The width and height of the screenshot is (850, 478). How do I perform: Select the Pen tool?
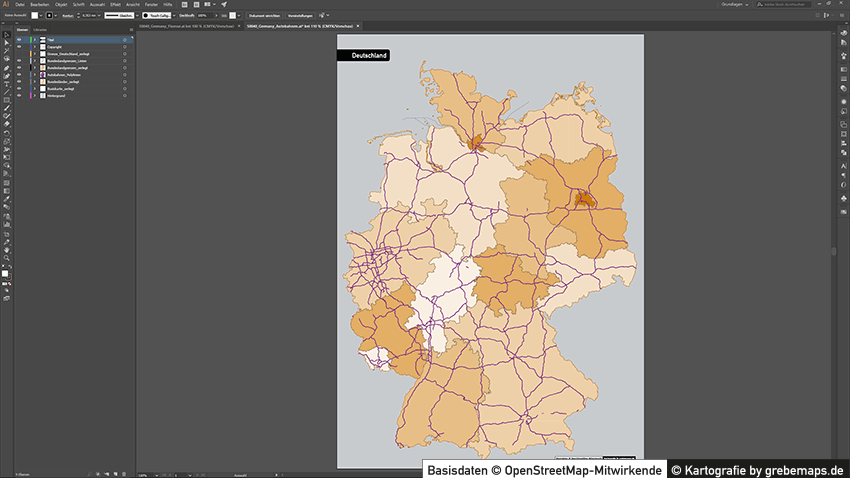[6, 67]
